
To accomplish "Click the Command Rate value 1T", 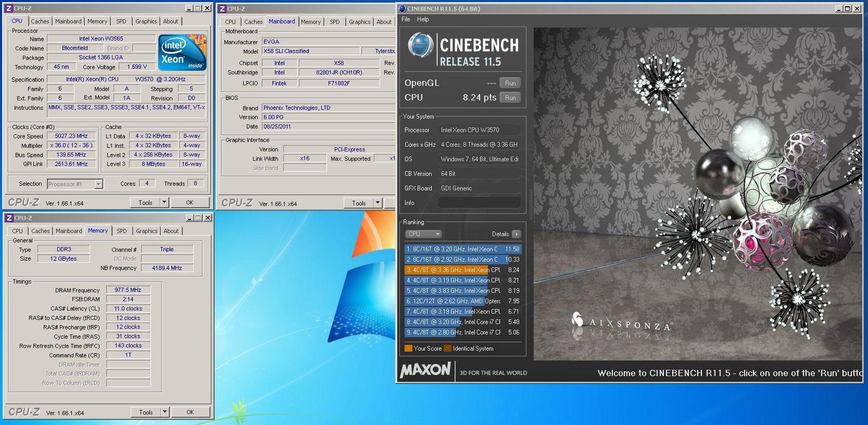I will coord(128,355).
